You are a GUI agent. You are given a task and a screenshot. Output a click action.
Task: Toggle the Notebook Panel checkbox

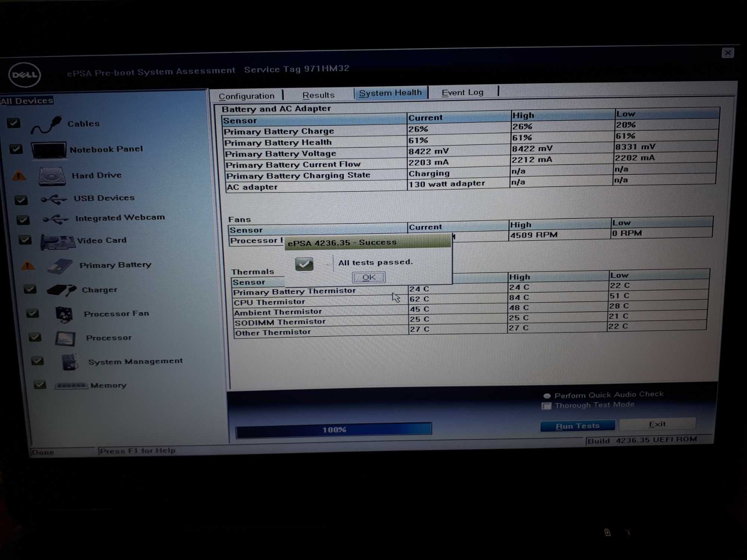[16, 149]
